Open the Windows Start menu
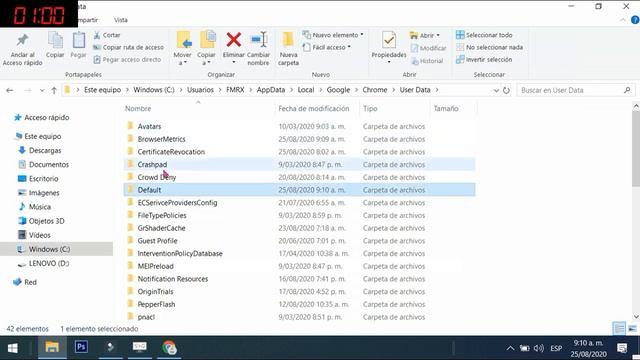Viewport: 640px width, 360px height. (13, 348)
